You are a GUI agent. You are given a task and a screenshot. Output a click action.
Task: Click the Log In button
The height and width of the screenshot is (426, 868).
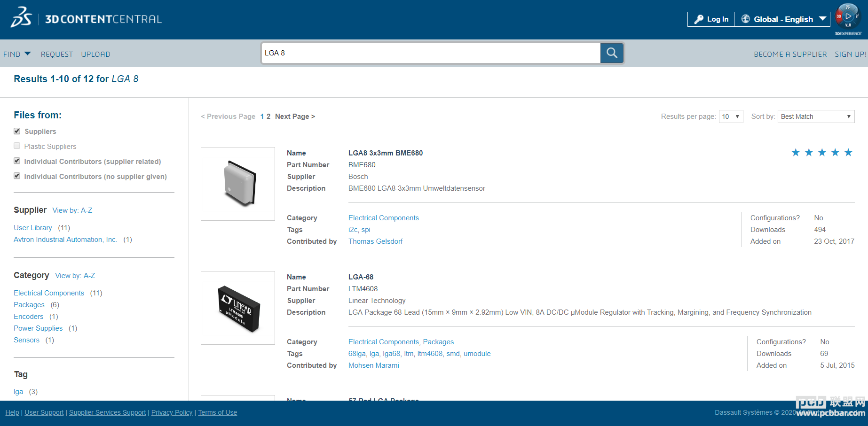[711, 19]
